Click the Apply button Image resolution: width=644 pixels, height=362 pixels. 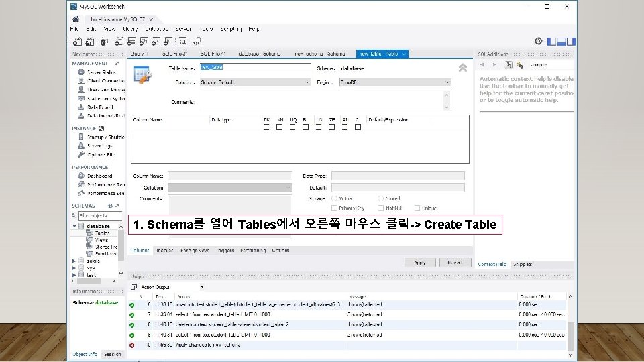[x=420, y=263]
